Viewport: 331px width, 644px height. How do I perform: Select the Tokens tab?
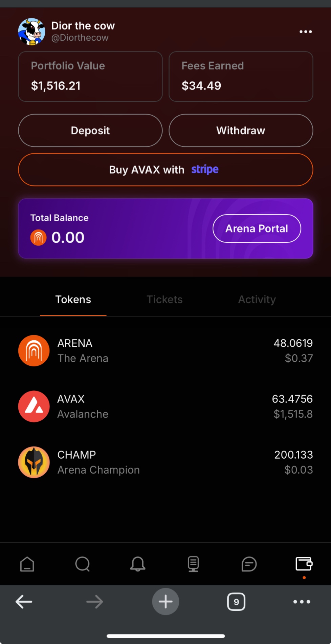(x=73, y=299)
